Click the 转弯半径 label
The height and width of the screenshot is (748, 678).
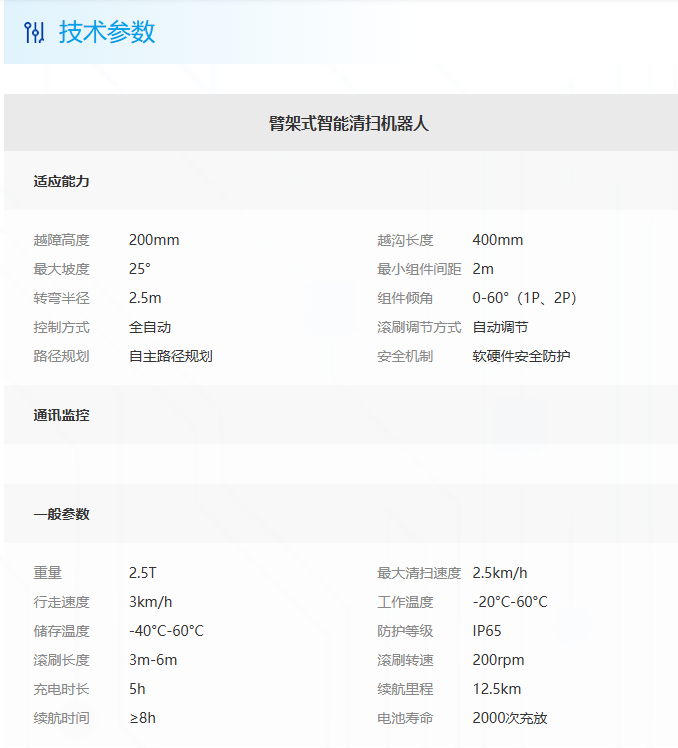(x=61, y=298)
